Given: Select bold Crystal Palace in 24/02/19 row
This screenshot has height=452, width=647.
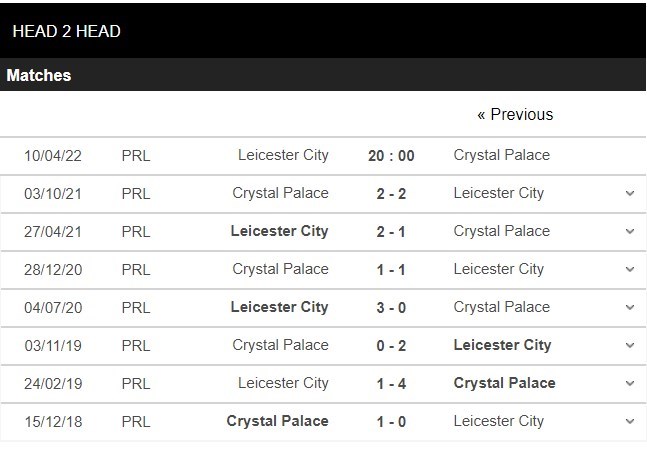Looking at the screenshot, I should [x=504, y=383].
